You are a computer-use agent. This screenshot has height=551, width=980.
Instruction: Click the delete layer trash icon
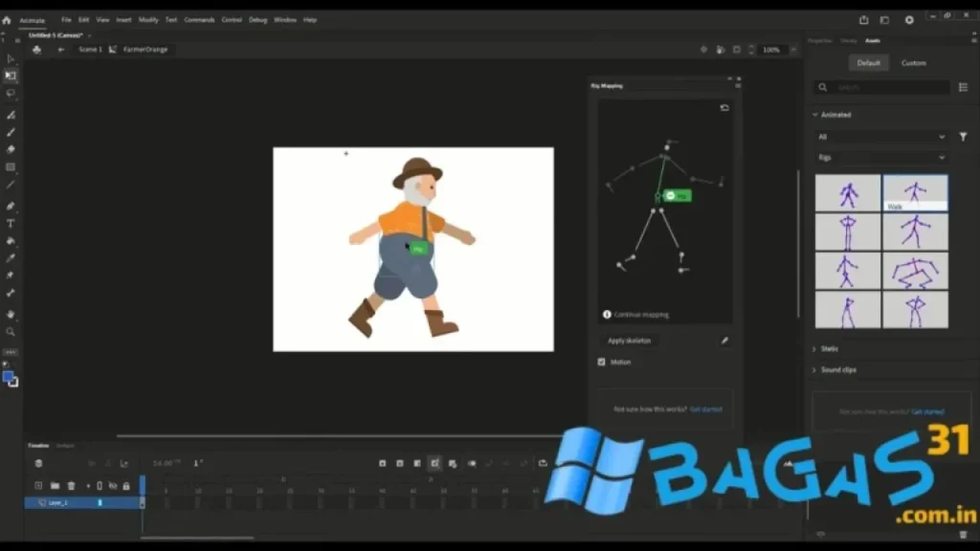coord(71,486)
